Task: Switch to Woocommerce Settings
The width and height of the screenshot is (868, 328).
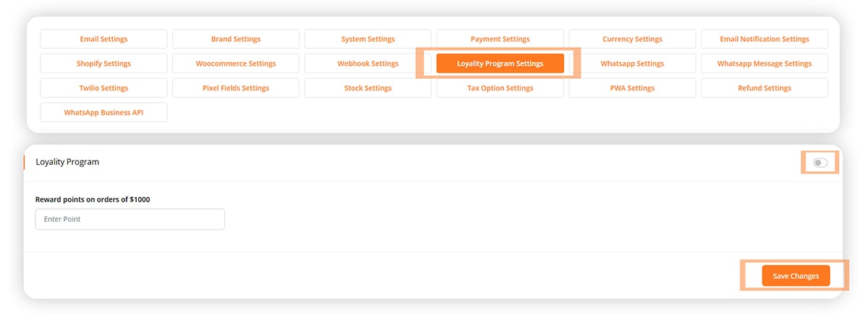Action: click(236, 64)
